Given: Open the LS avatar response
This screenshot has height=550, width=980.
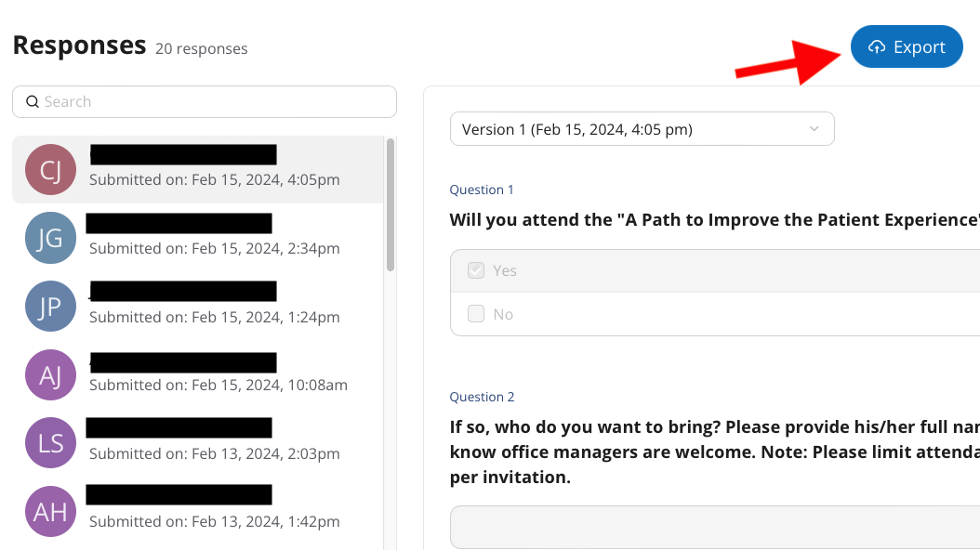Looking at the screenshot, I should [50, 443].
